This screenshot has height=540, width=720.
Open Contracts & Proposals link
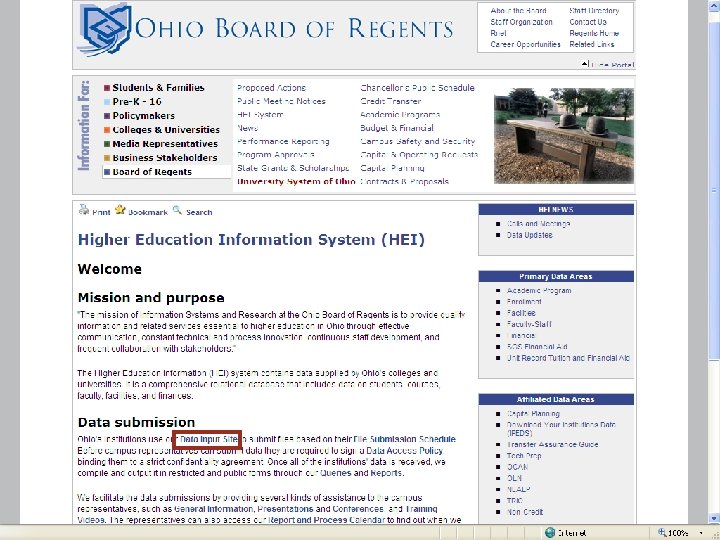pos(405,181)
